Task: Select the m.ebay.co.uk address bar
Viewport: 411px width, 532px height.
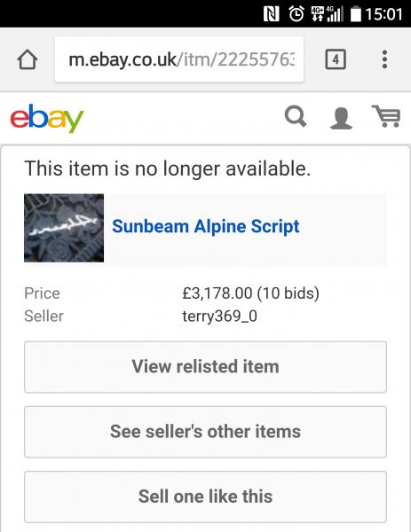Action: [x=179, y=59]
